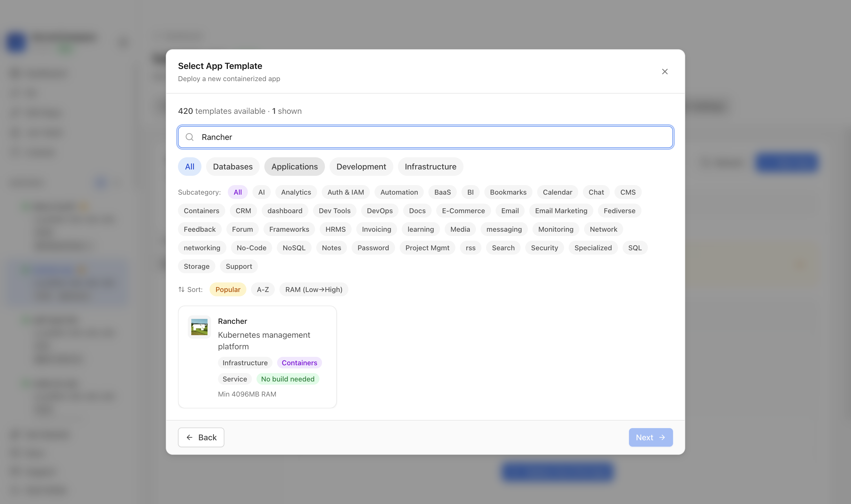851x504 pixels.
Task: Filter by Specialized subcategory
Action: [593, 248]
